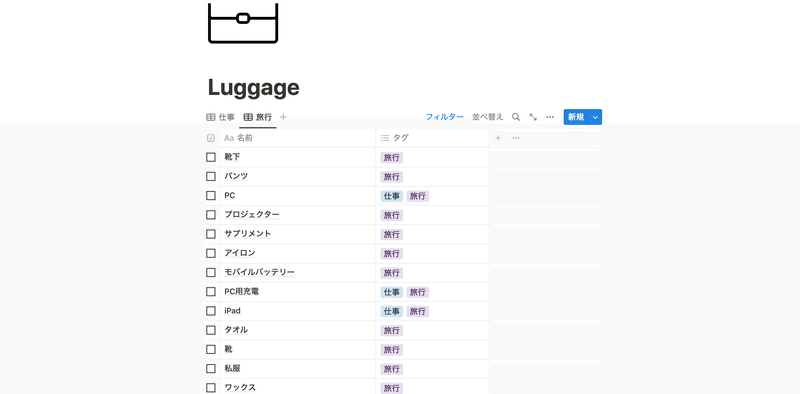
Task: Check the タオル row checkbox
Action: [x=211, y=330]
